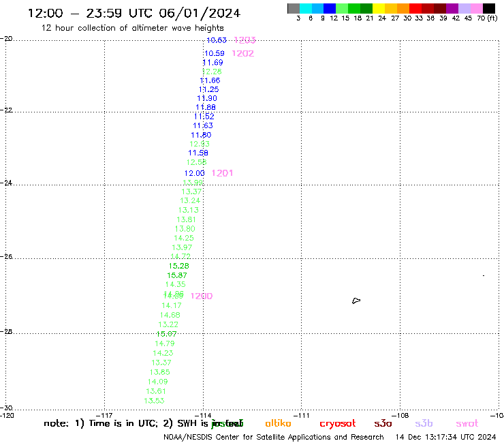Click the pink 70 ft legend swatch
Viewport: 504px width, 443px height.
pos(476,8)
